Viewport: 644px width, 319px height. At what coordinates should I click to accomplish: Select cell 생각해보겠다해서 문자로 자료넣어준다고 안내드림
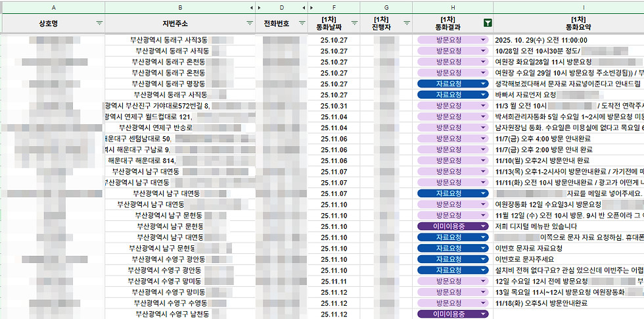coord(569,84)
